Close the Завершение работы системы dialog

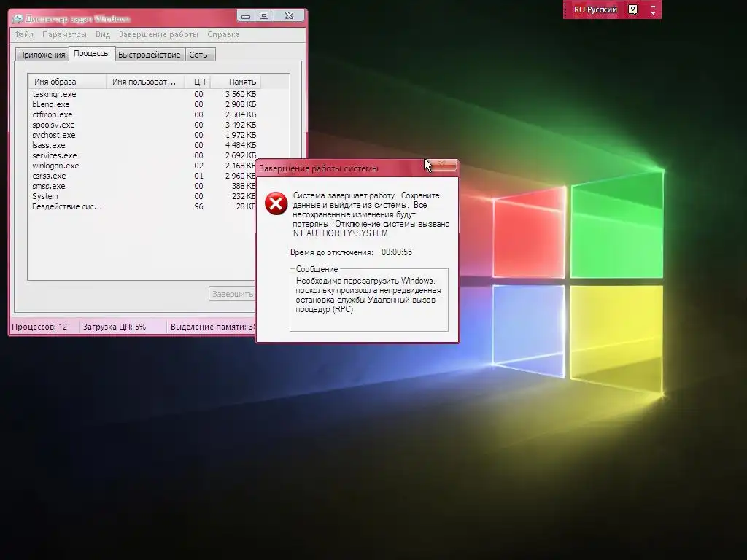coord(441,165)
